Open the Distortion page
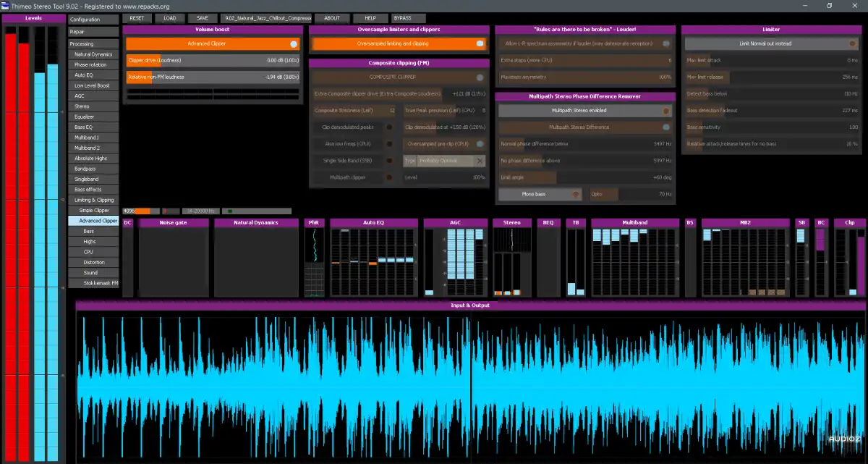Image resolution: width=868 pixels, height=464 pixels. 93,262
